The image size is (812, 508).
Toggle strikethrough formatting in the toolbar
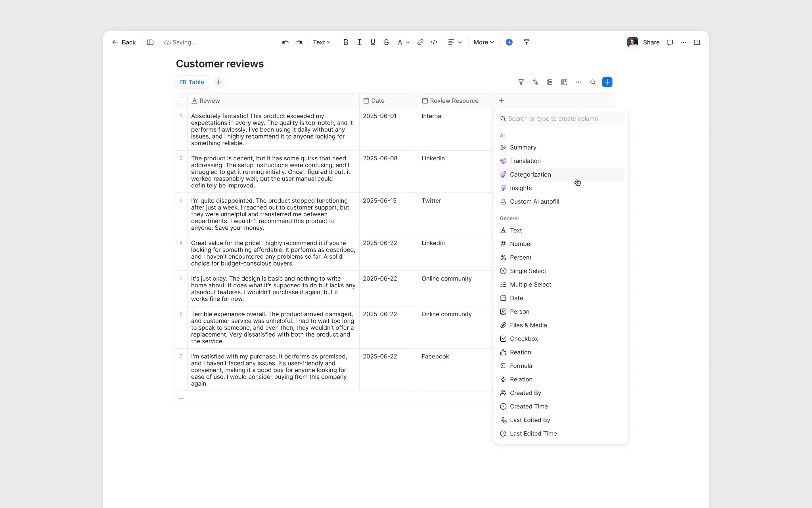point(386,42)
